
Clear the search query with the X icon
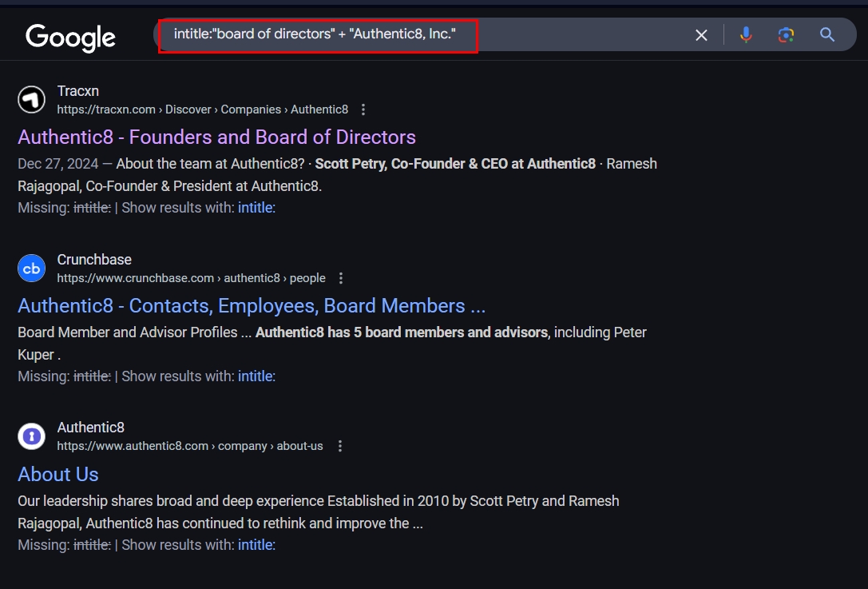pos(701,35)
